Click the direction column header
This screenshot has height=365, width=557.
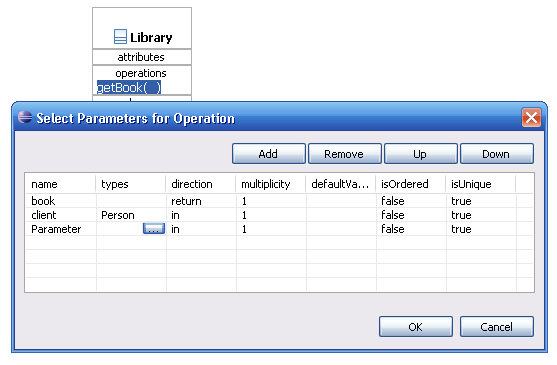pos(201,184)
